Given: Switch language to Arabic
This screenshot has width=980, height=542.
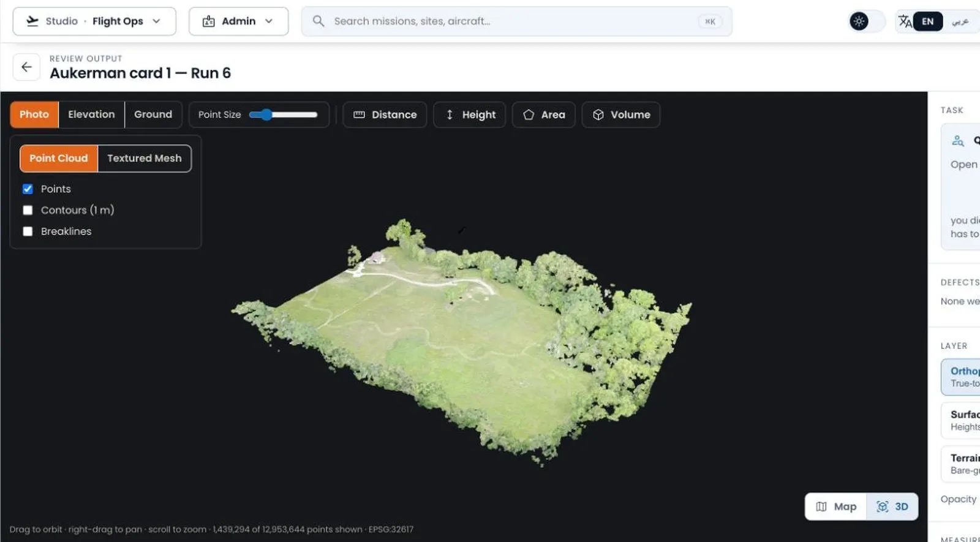Looking at the screenshot, I should [960, 21].
